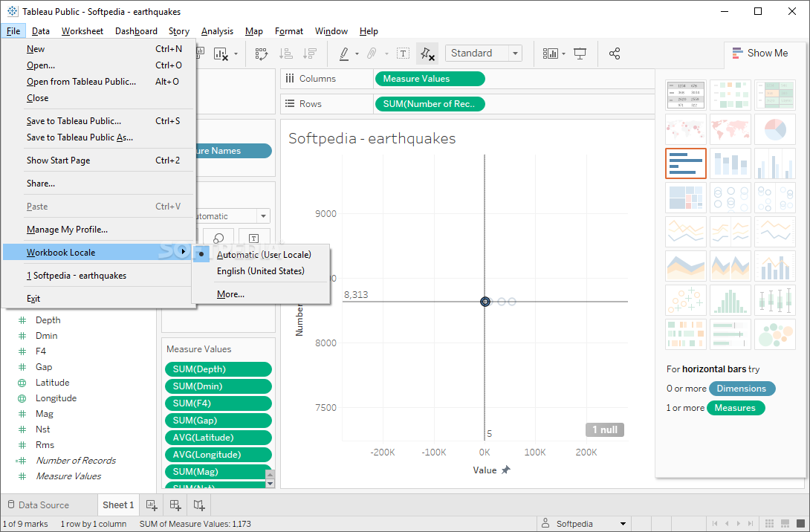Choose the pie chart in Show Me

(x=775, y=129)
